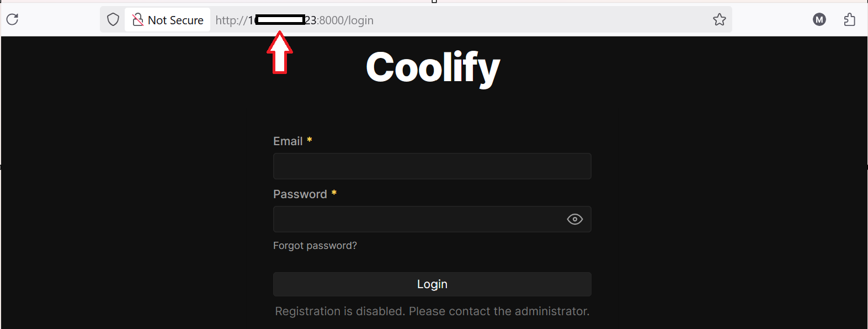Open the M profile avatar
The height and width of the screenshot is (329, 868).
(819, 20)
